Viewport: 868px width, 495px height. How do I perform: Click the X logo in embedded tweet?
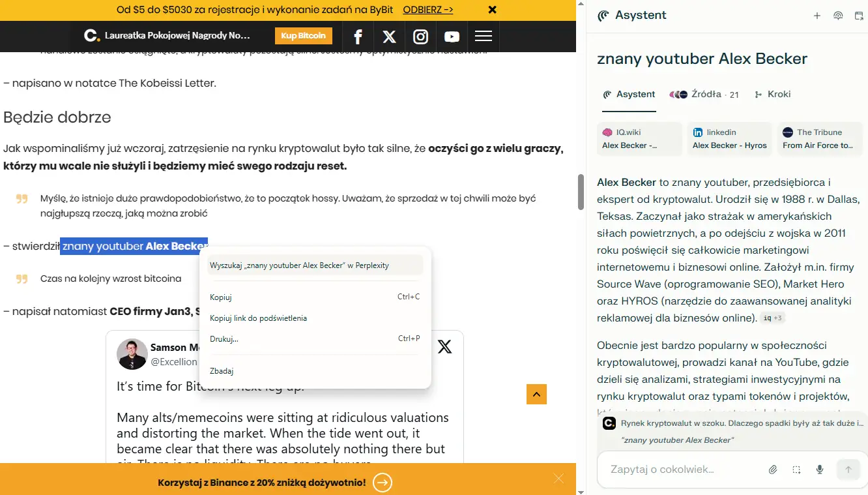click(x=445, y=346)
